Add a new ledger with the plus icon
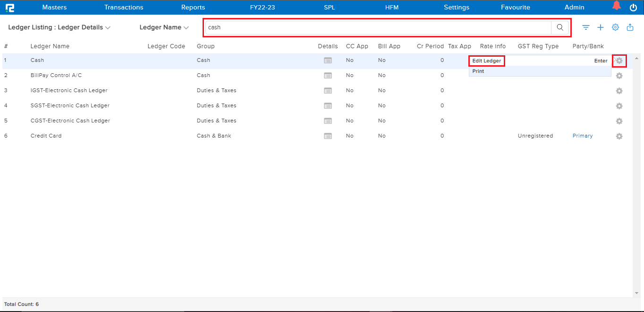 [601, 27]
